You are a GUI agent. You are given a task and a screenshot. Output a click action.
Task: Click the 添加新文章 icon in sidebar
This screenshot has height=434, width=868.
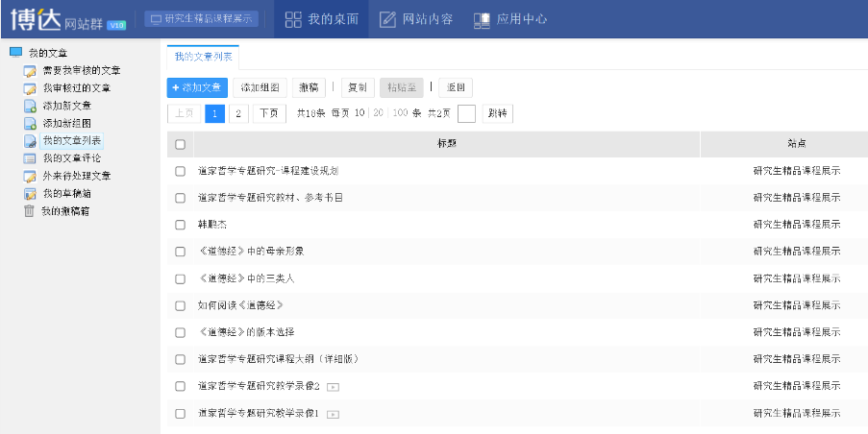(x=30, y=106)
